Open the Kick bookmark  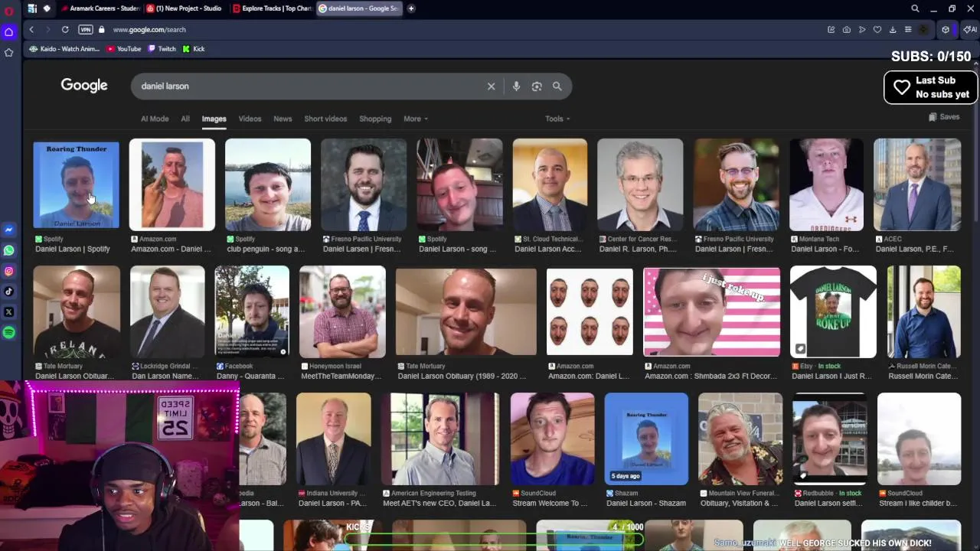[x=194, y=49]
